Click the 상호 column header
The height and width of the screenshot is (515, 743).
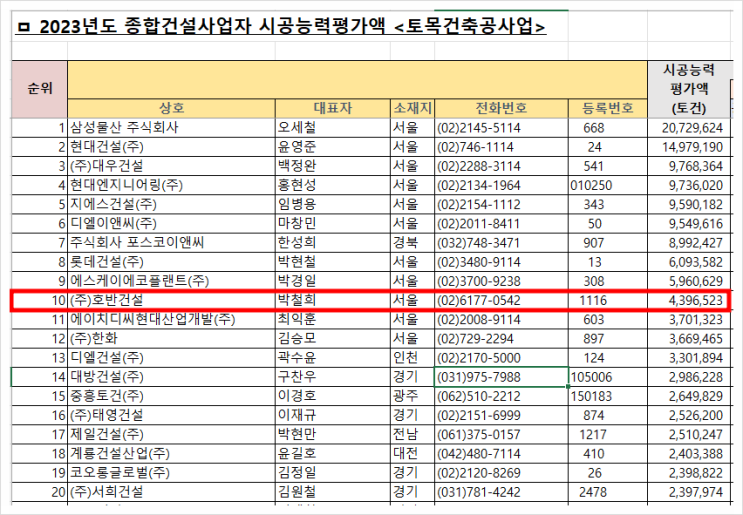pos(172,108)
